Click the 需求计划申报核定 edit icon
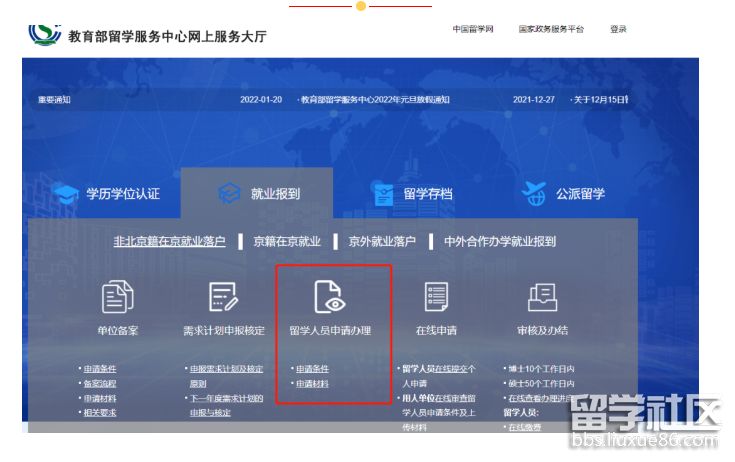This screenshot has width=735, height=462. pos(224,296)
